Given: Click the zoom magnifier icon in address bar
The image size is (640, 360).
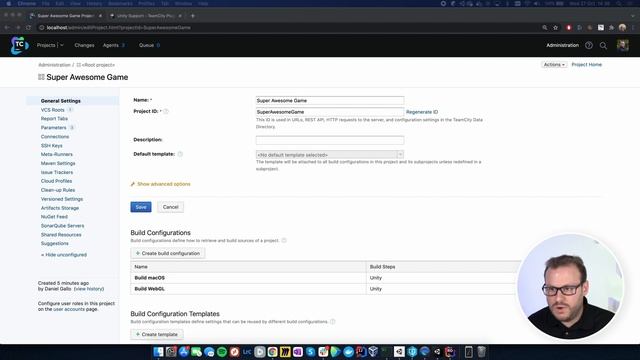Looking at the screenshot, I should (x=544, y=27).
